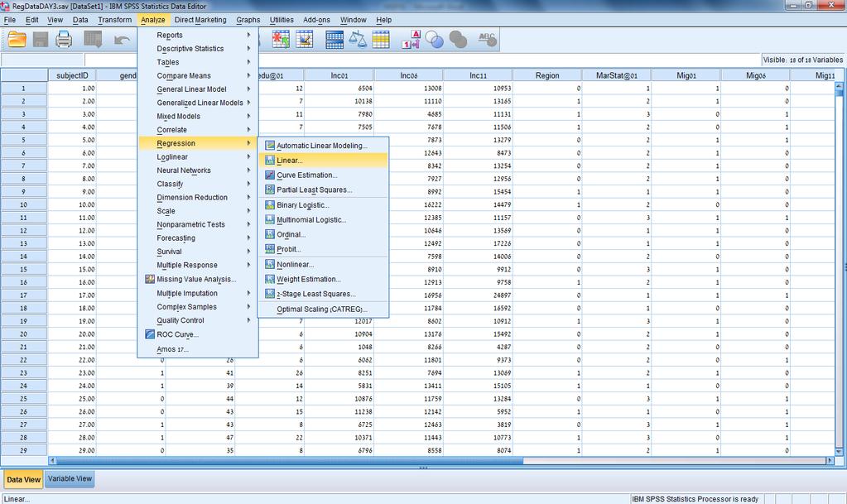847x504 pixels.
Task: Expand Generalized Linear Models submenu
Action: pyautogui.click(x=198, y=103)
